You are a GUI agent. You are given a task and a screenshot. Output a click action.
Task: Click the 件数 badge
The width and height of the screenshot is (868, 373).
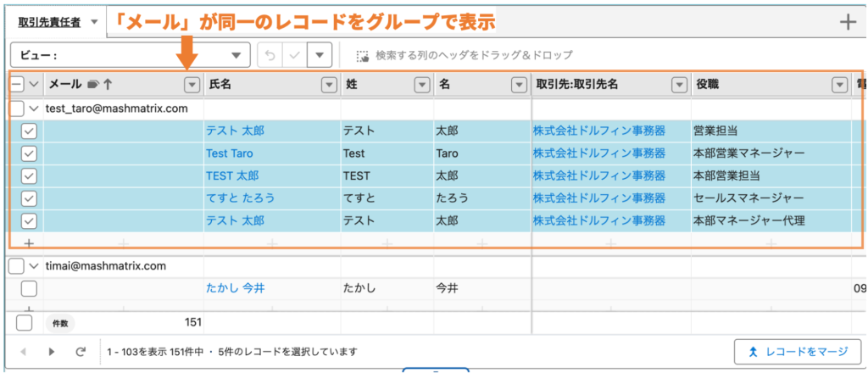point(60,323)
